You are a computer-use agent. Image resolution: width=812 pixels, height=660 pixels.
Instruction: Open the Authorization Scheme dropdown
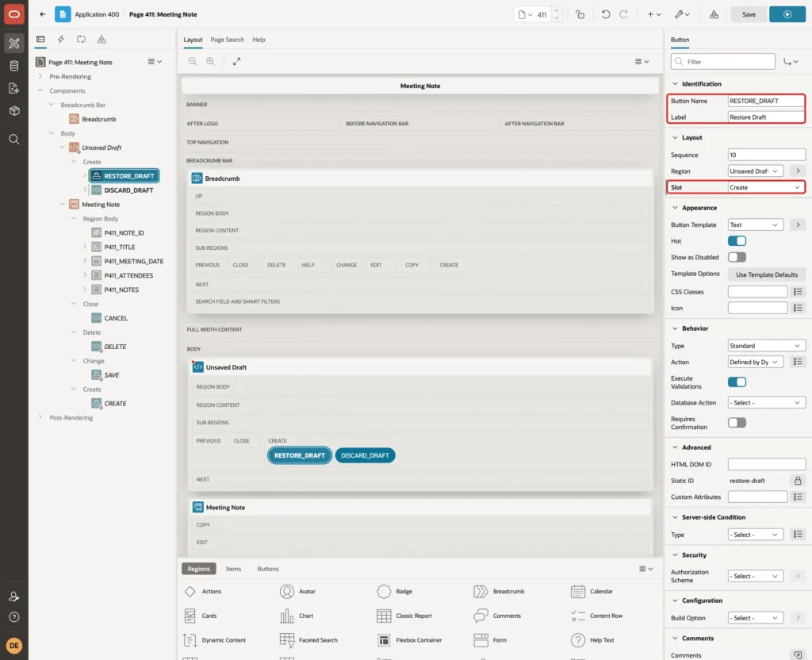tap(756, 576)
